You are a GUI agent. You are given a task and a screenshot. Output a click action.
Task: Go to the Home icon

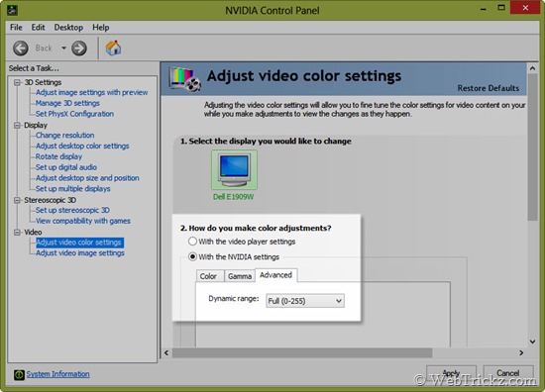pyautogui.click(x=113, y=48)
